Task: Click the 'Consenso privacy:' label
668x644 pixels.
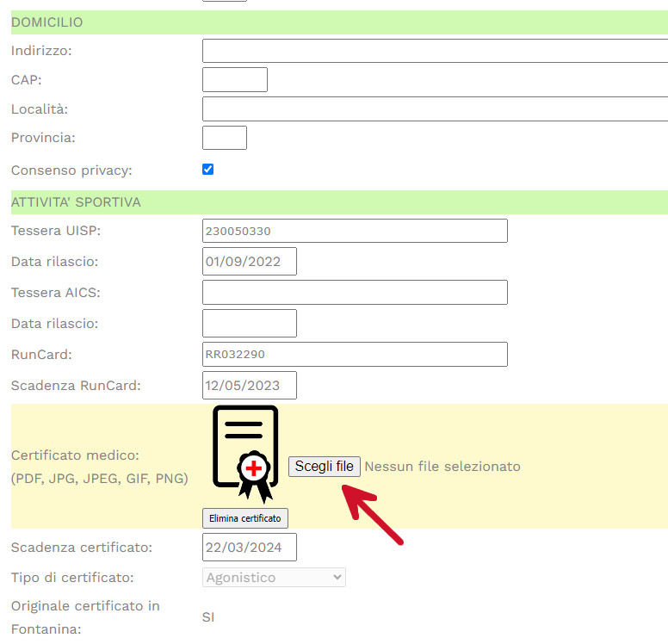Action: [71, 170]
